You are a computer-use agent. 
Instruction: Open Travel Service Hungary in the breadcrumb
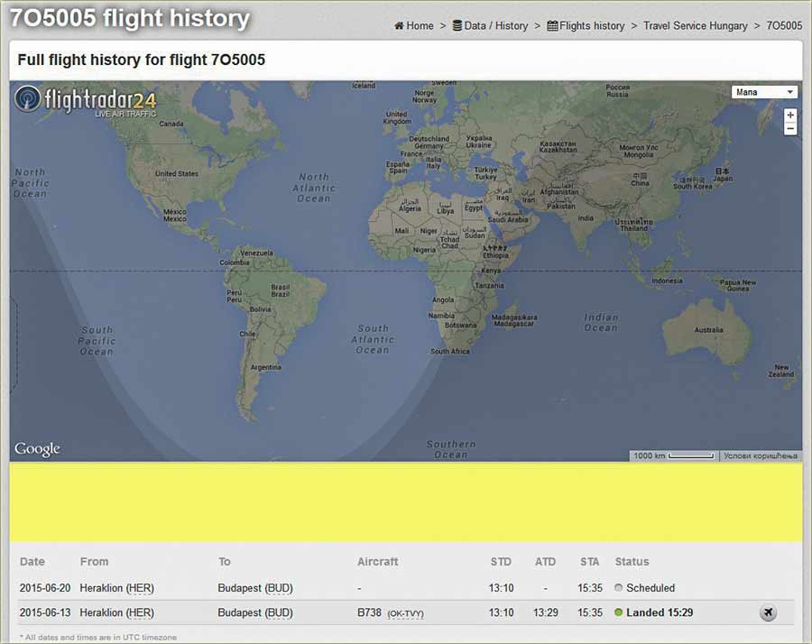click(x=695, y=26)
